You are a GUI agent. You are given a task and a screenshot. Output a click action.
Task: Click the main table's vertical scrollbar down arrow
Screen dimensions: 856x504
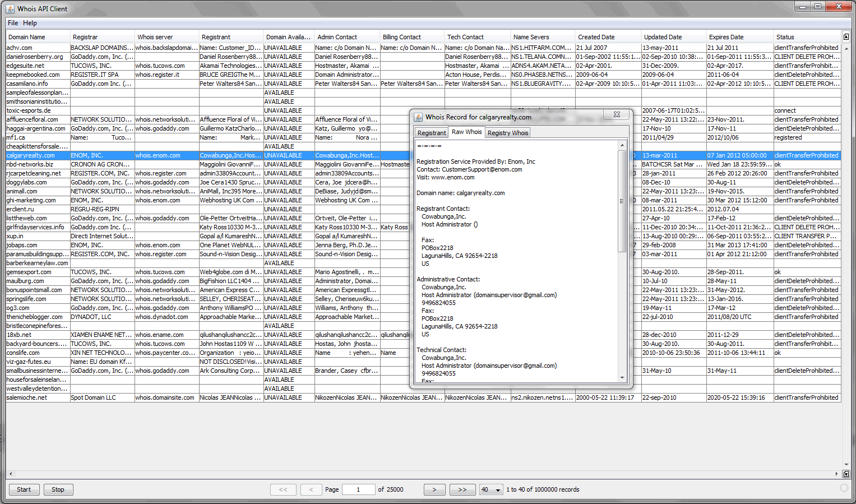pos(846,465)
